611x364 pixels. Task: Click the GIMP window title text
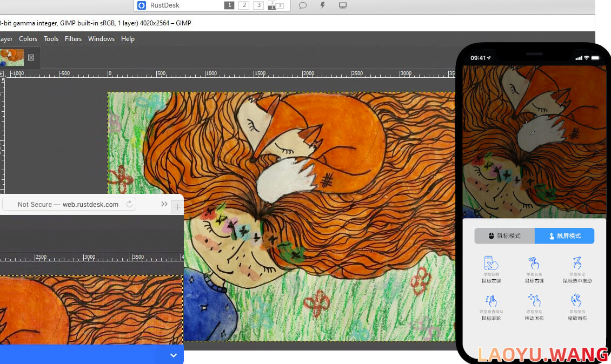point(96,23)
